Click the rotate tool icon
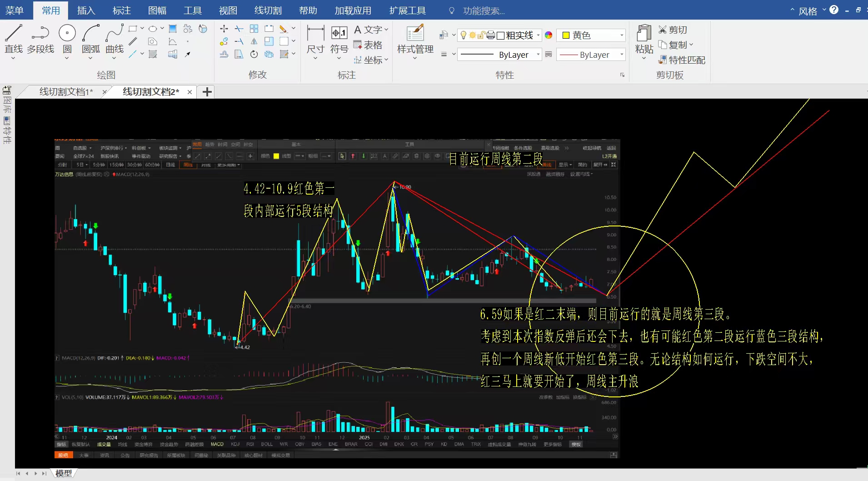The height and width of the screenshot is (481, 868). point(254,55)
